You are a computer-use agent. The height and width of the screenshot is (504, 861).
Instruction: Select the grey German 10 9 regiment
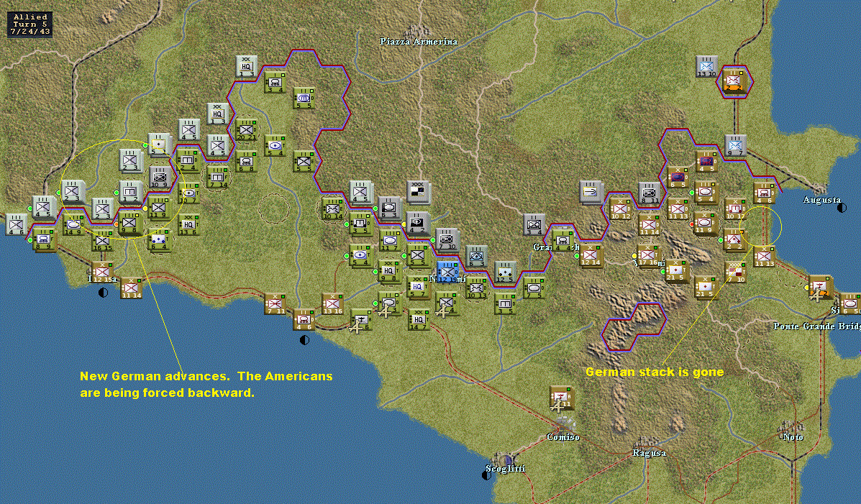click(160, 178)
